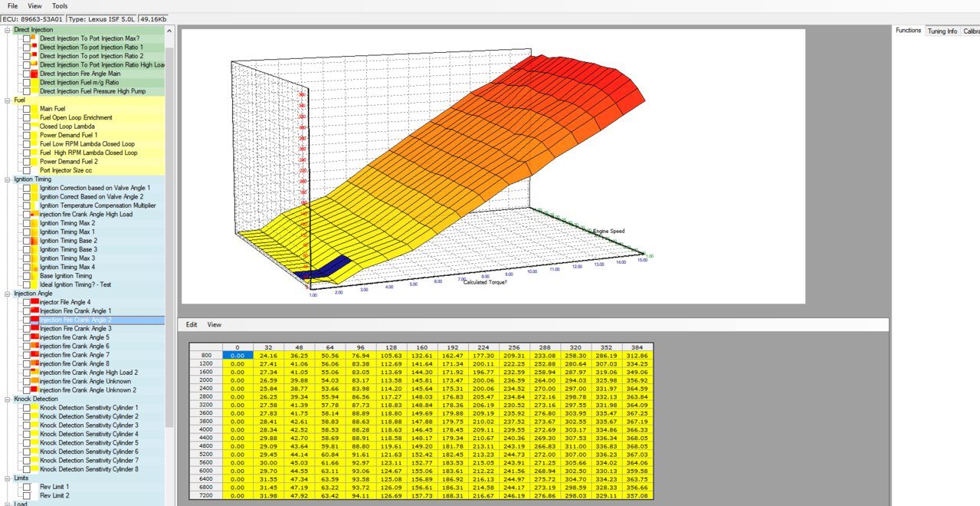Click the Injection Fire Crank Angle 3 map icon

35,329
